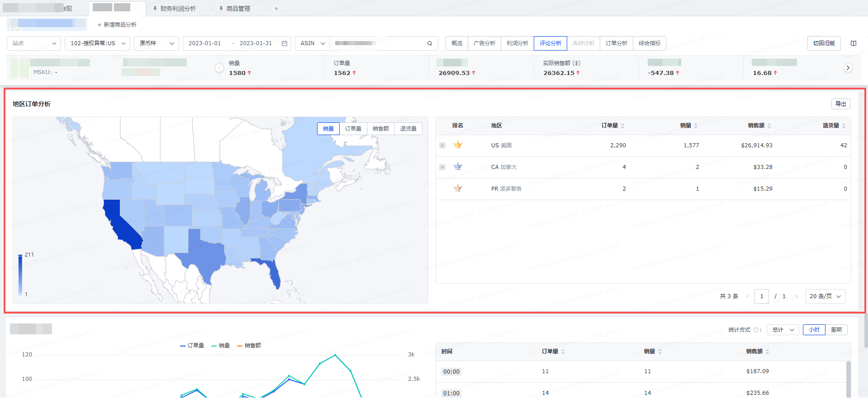
Task: Switch the map to 退货量 view
Action: point(408,129)
